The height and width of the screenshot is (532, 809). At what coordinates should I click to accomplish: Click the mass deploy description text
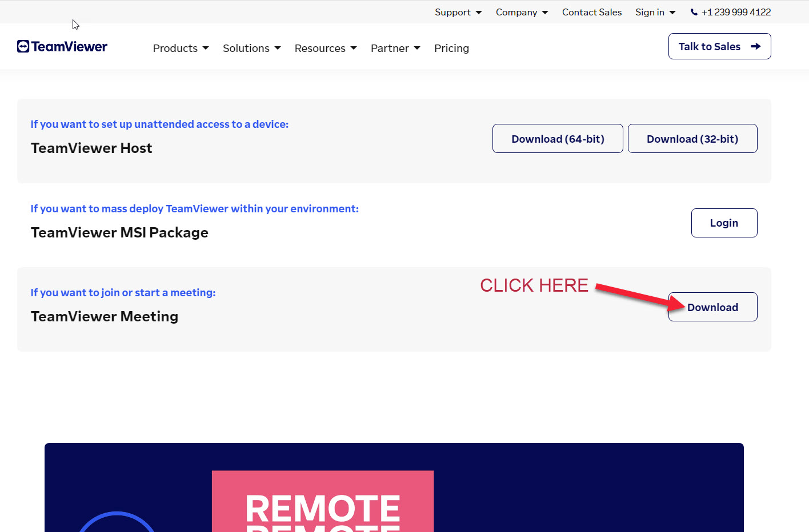(x=195, y=208)
